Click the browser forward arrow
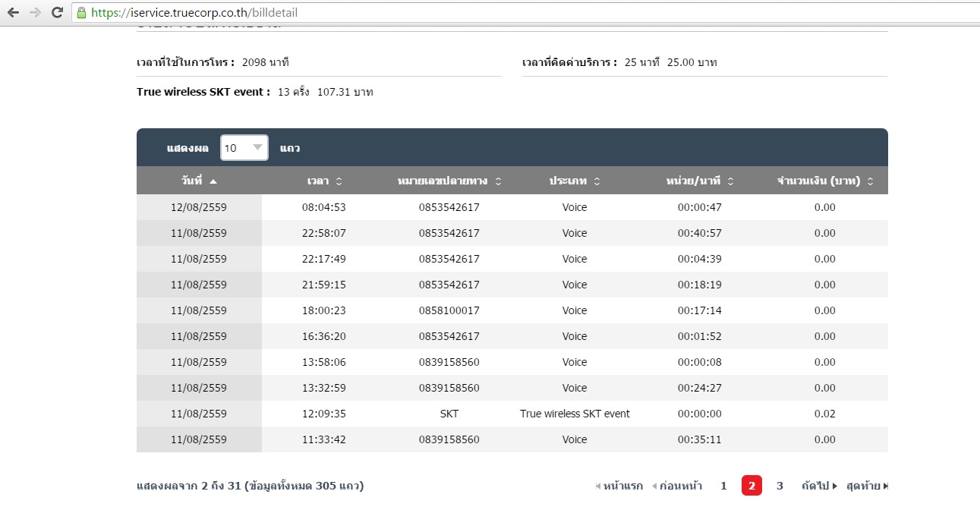 (34, 12)
